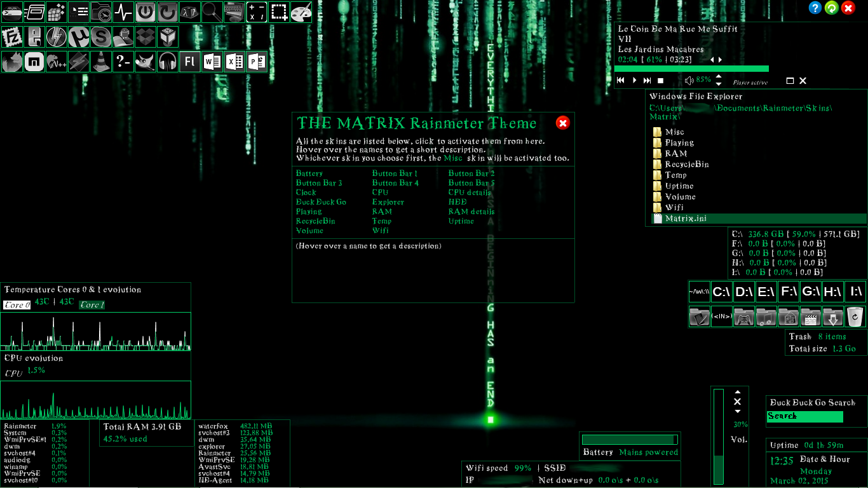
Task: Launch the VLC media player icon
Action: [x=100, y=62]
